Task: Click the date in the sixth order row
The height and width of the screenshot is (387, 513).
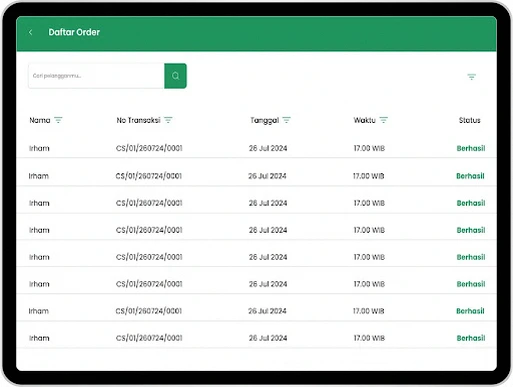Action: coord(268,284)
